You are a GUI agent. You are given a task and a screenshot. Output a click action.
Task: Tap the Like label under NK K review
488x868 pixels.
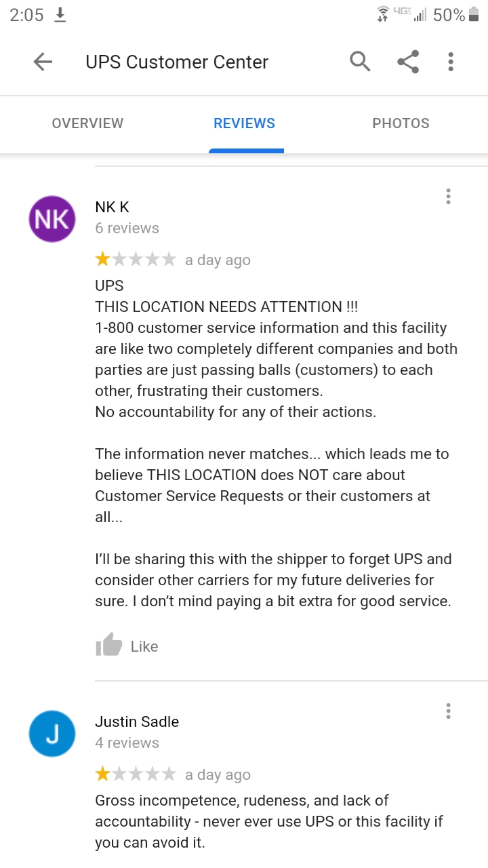144,646
